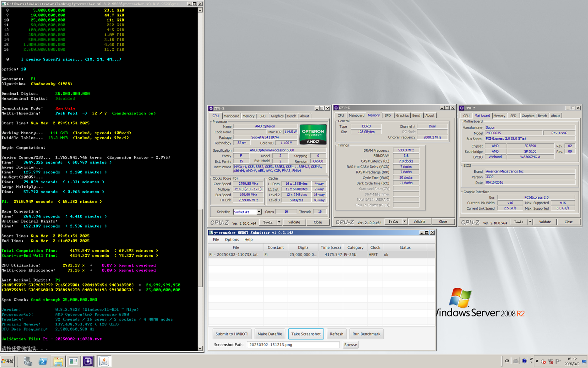Select the Pi - 20250302-110738.txt result row
Image resolution: width=588 pixels, height=368 pixels.
click(x=322, y=255)
